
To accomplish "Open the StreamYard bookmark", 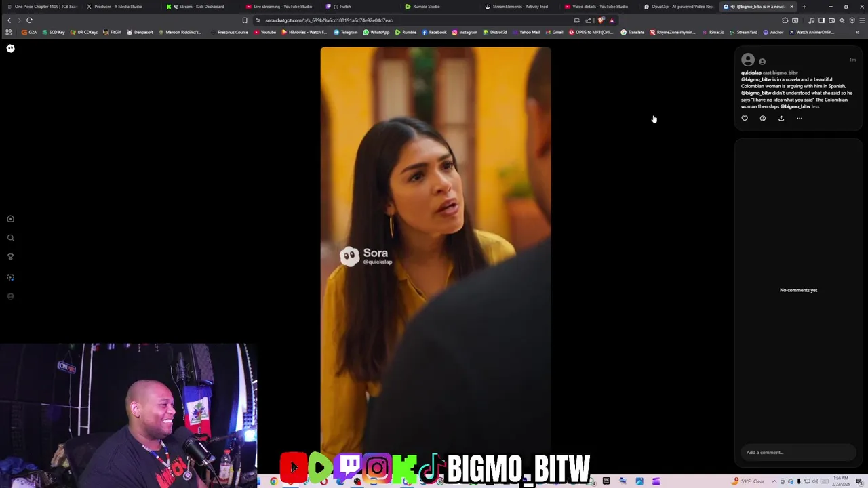I will 743,32.
